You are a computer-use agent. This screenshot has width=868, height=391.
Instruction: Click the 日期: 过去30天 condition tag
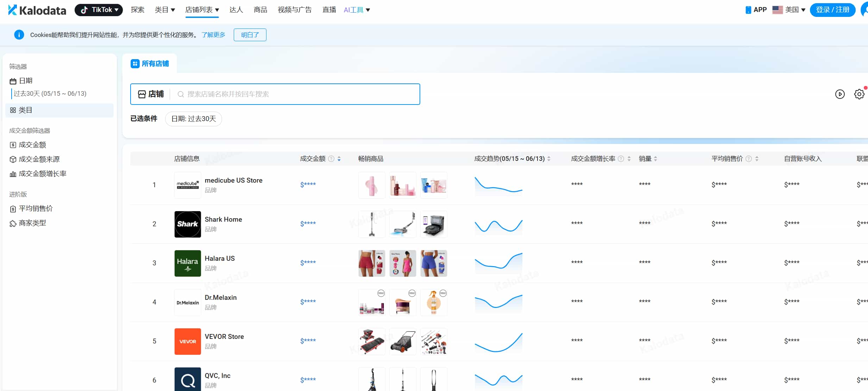pyautogui.click(x=193, y=119)
